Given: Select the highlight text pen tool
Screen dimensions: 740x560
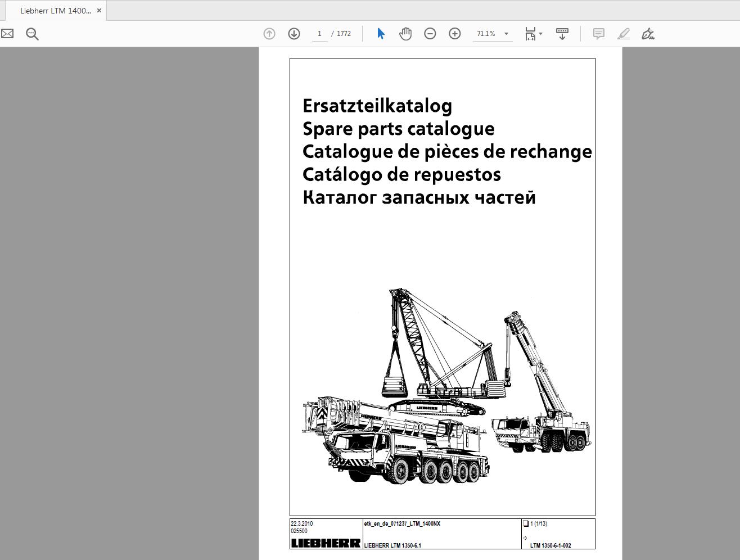Looking at the screenshot, I should click(623, 34).
